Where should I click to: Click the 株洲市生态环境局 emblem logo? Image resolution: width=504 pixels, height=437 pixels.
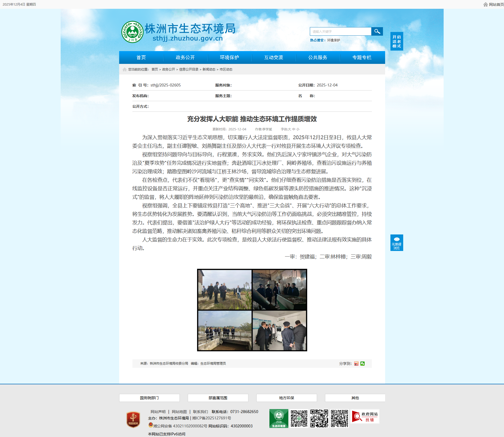132,32
